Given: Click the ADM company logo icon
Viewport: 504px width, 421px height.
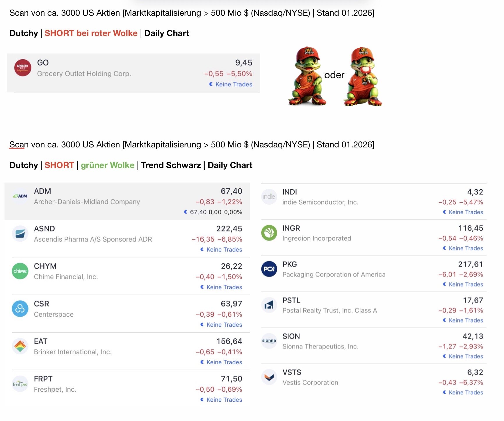Looking at the screenshot, I should pyautogui.click(x=20, y=196).
